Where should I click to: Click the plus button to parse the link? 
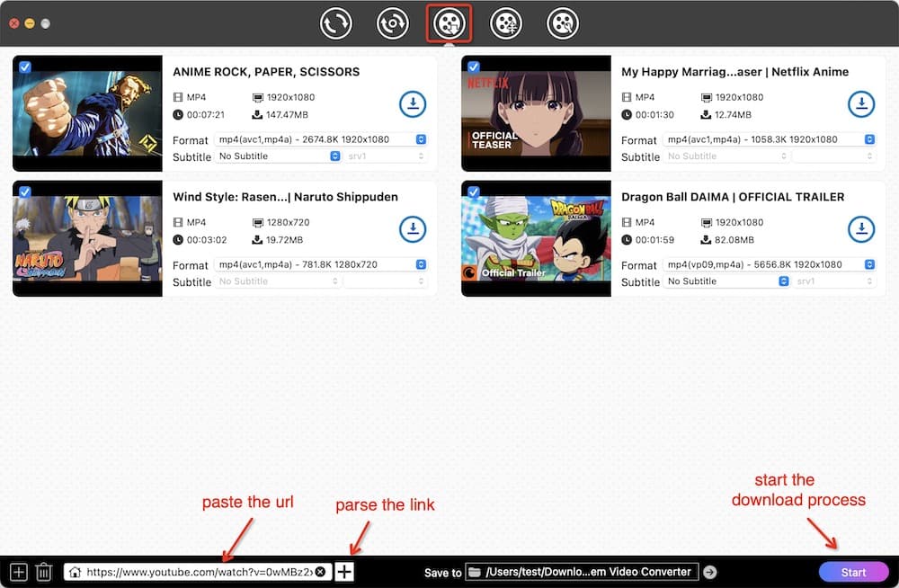click(x=343, y=571)
